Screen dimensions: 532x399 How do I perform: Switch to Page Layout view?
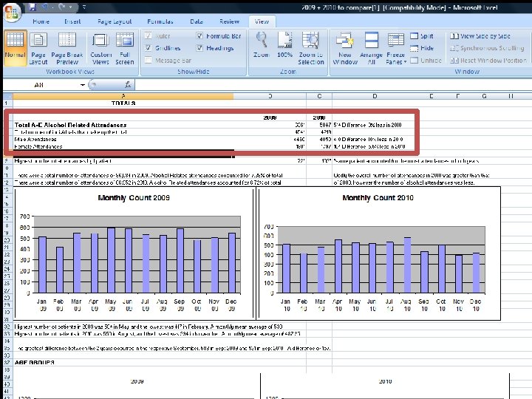pos(38,48)
